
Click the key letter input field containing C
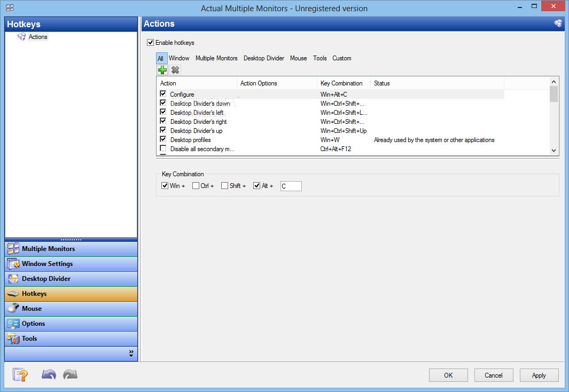(291, 186)
